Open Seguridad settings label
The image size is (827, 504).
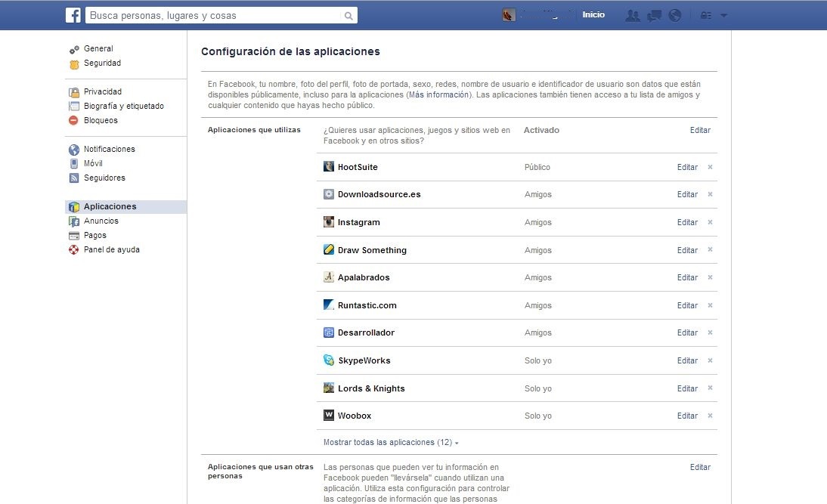click(x=102, y=63)
